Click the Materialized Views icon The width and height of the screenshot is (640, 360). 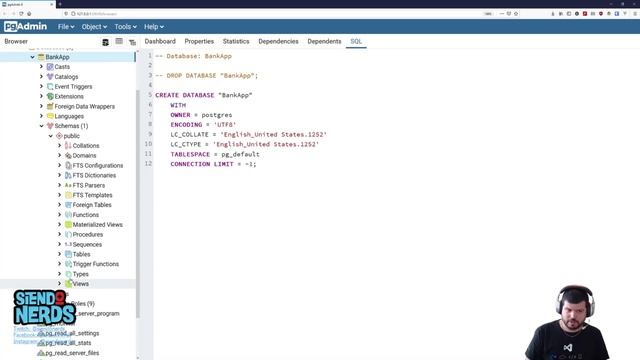point(68,224)
